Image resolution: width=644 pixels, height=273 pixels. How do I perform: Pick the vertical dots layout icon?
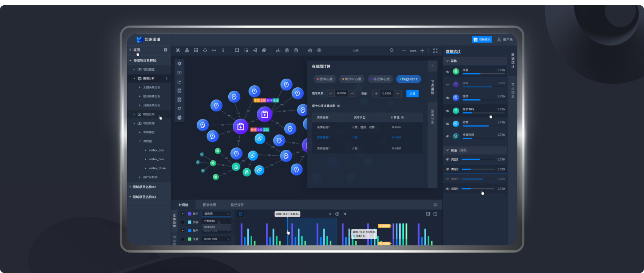click(x=223, y=50)
